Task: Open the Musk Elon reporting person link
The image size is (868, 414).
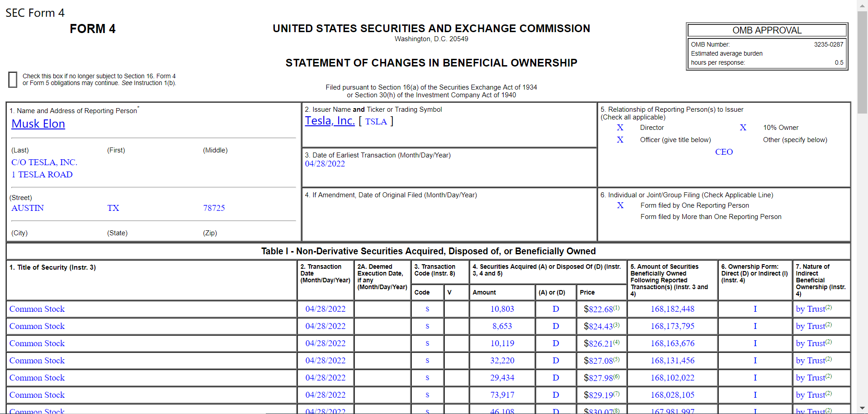Action: [x=38, y=124]
